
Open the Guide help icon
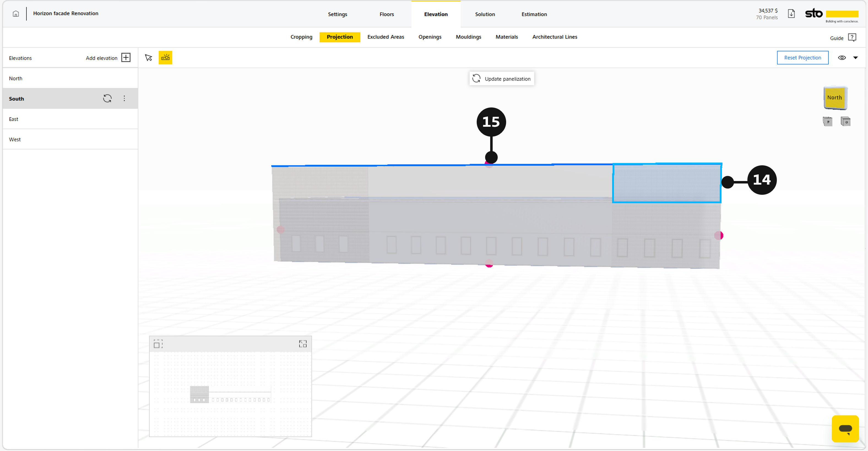pyautogui.click(x=852, y=37)
